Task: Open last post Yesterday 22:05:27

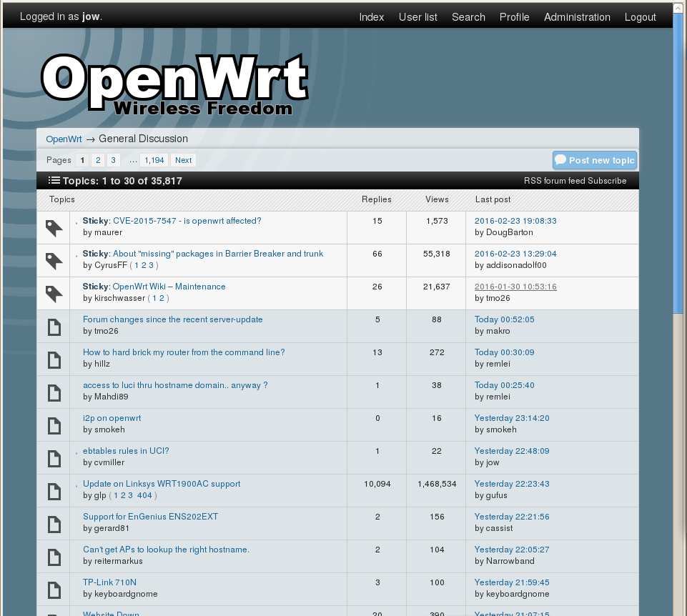Action: click(512, 550)
